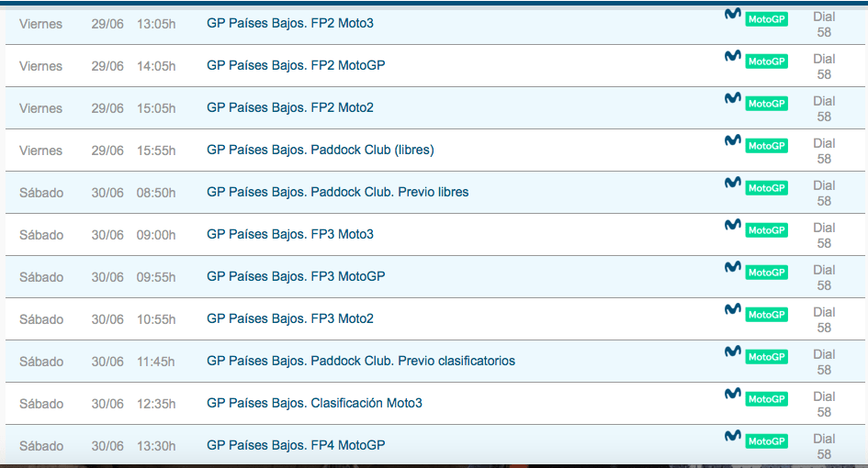
Task: Click Dial 58 in the FP3 Moto2 row
Action: coord(824,319)
